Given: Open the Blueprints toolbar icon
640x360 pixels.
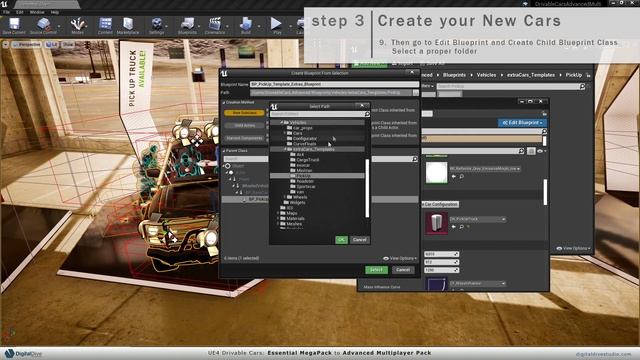Looking at the screenshot, I should point(187,26).
